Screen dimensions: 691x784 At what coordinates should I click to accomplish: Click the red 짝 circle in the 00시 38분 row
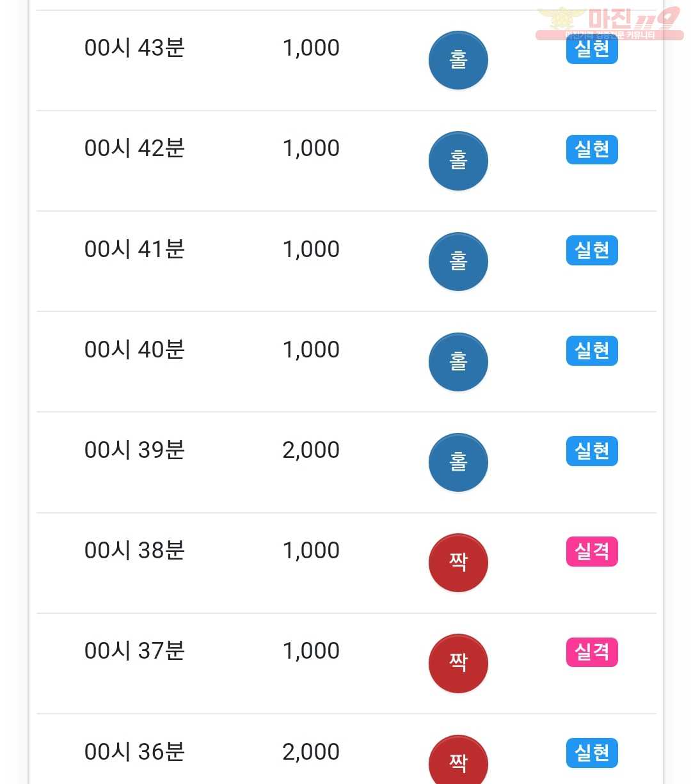[x=458, y=563]
